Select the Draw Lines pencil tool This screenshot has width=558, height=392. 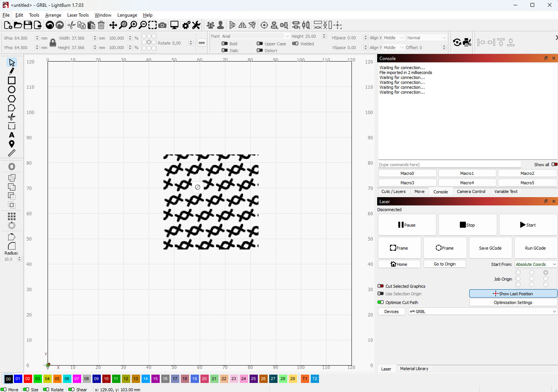click(12, 71)
